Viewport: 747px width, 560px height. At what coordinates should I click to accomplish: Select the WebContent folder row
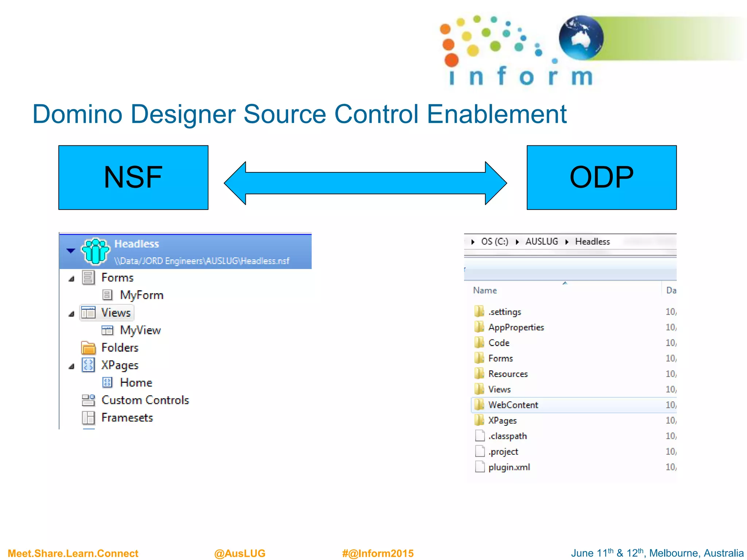[513, 405]
